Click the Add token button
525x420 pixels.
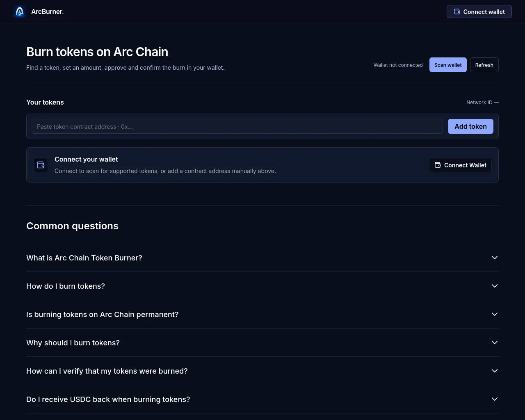(470, 126)
